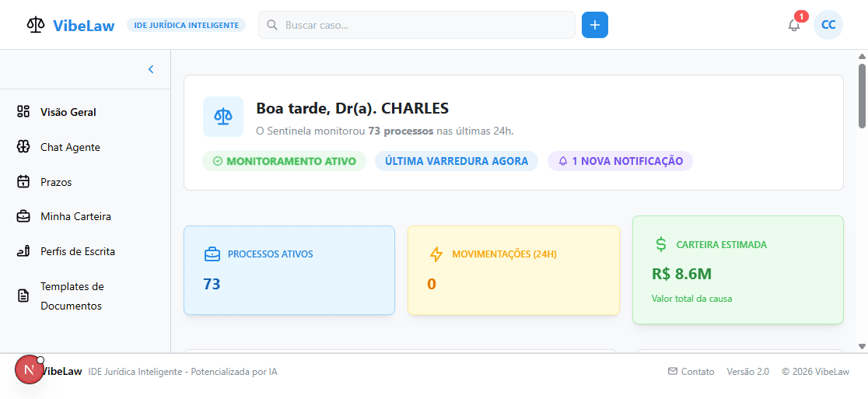This screenshot has height=399, width=868.
Task: Click the scrollbar down arrow
Action: [862, 346]
